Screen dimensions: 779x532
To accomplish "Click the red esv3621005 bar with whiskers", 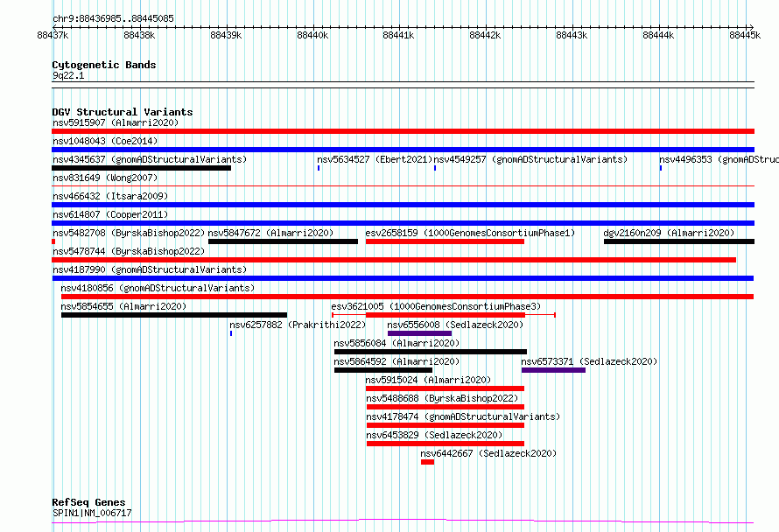I will 446,315.
